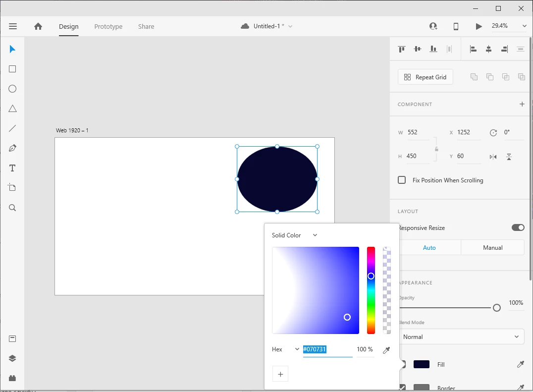Click the Intersect boolean operation icon

505,77
